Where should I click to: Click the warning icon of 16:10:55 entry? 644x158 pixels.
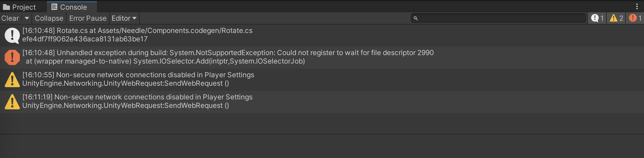click(x=12, y=80)
